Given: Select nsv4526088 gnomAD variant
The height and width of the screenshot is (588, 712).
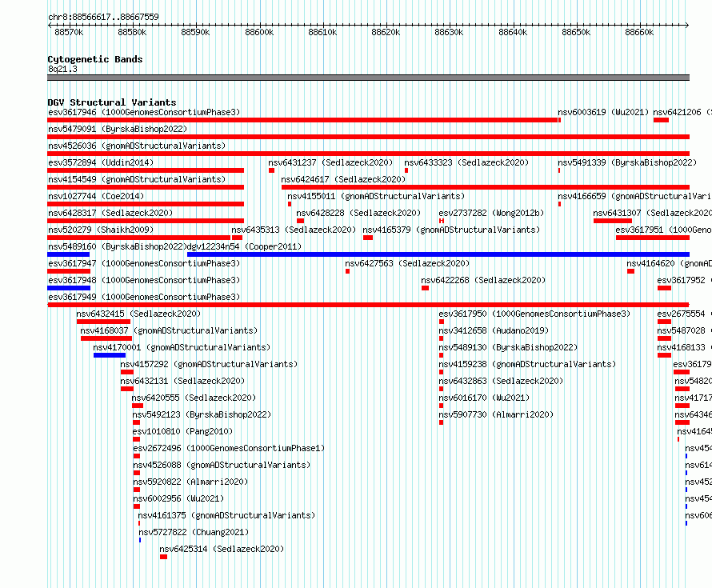Looking at the screenshot, I should click(222, 465).
